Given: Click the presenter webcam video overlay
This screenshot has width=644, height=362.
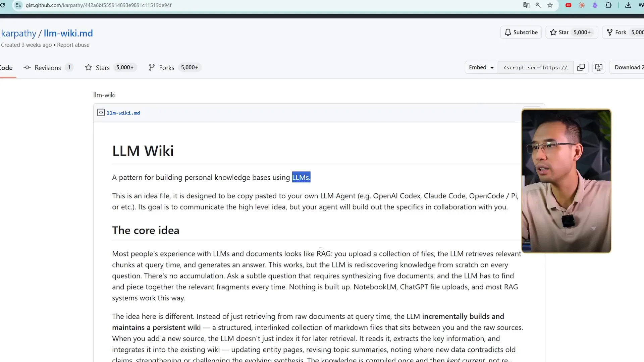Looking at the screenshot, I should pos(566,181).
